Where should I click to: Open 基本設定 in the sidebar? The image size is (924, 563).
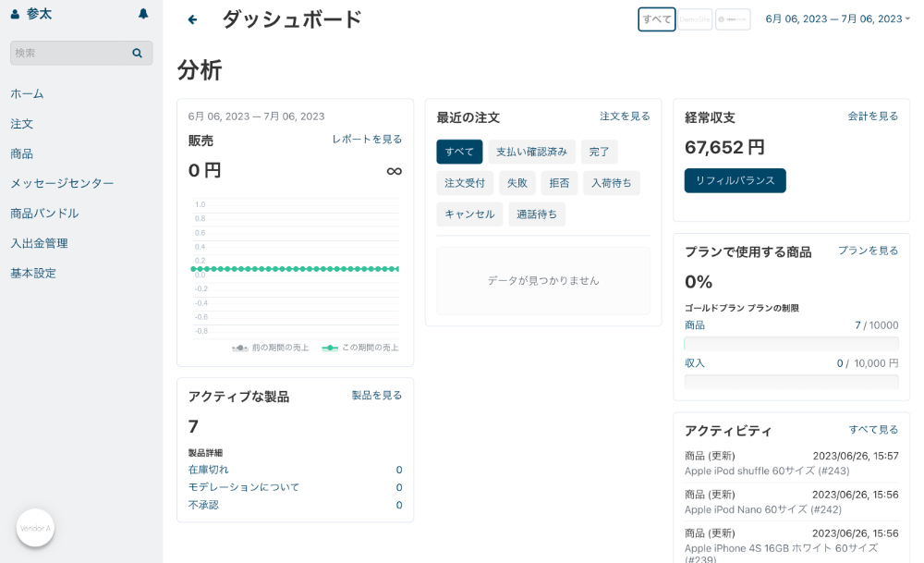coord(33,274)
